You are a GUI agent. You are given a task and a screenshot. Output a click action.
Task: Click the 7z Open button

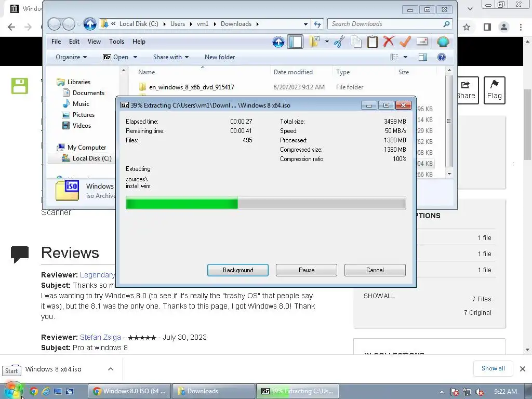pyautogui.click(x=115, y=57)
